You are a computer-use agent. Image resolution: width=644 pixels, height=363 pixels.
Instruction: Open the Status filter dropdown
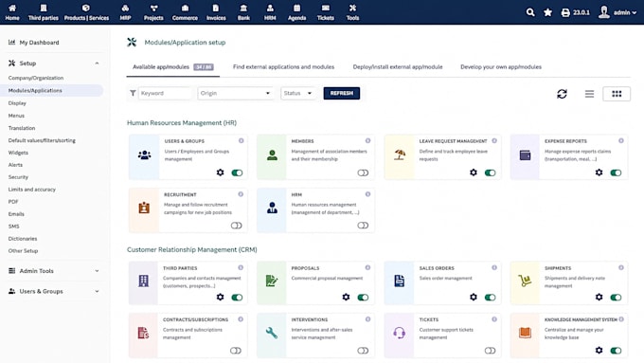[x=297, y=93]
